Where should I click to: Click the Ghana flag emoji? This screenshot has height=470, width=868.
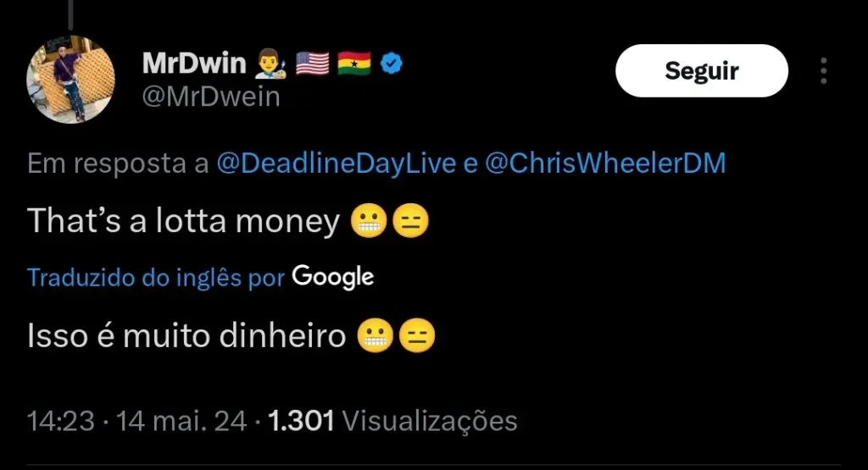click(354, 64)
